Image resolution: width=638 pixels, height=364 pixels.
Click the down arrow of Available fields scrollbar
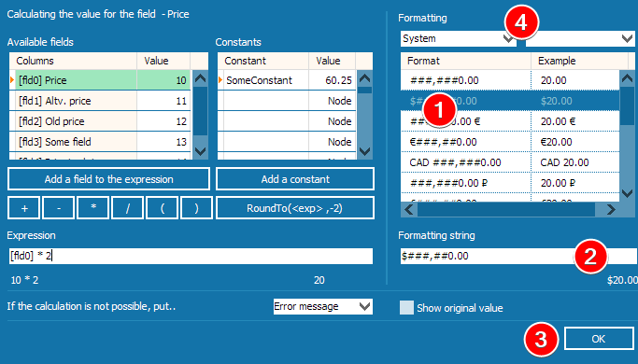coord(200,151)
